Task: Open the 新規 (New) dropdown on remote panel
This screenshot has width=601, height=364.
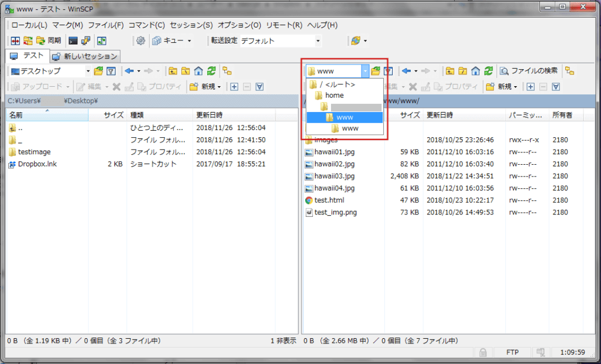Action: pyautogui.click(x=504, y=87)
